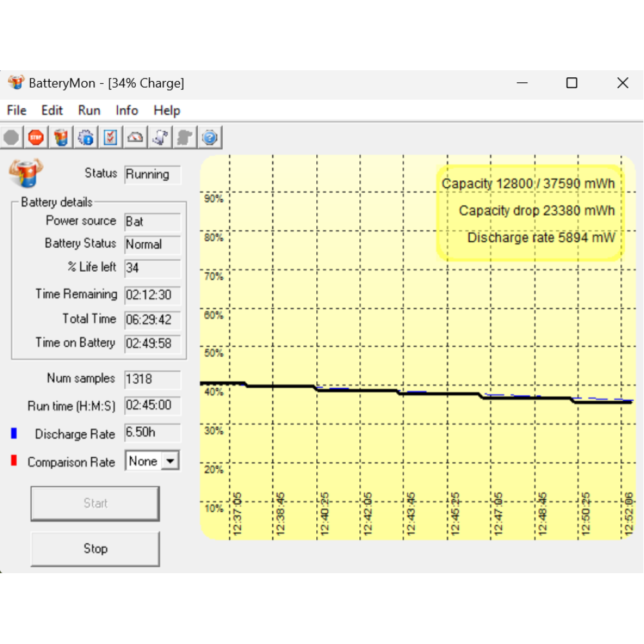644x644 pixels.
Task: Click the scroll document toolbar icon
Action: pyautogui.click(x=160, y=137)
